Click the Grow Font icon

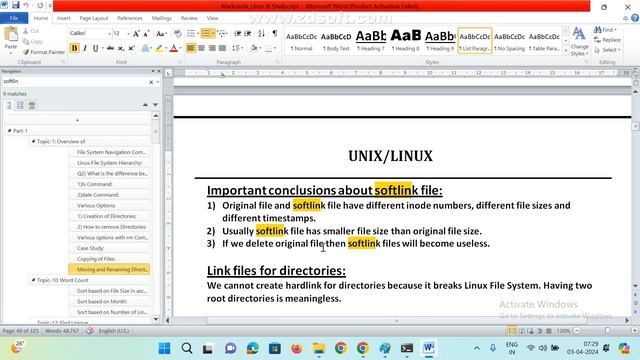point(136,33)
